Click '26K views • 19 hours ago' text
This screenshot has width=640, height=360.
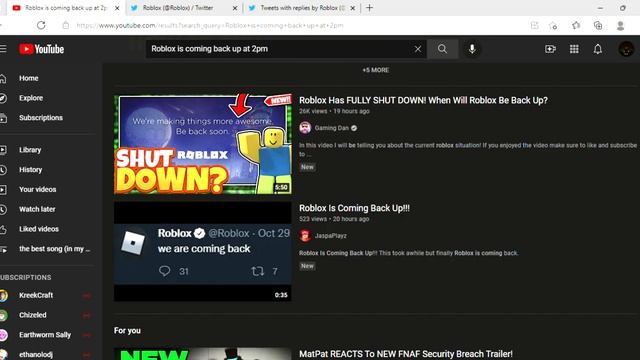[x=334, y=111]
